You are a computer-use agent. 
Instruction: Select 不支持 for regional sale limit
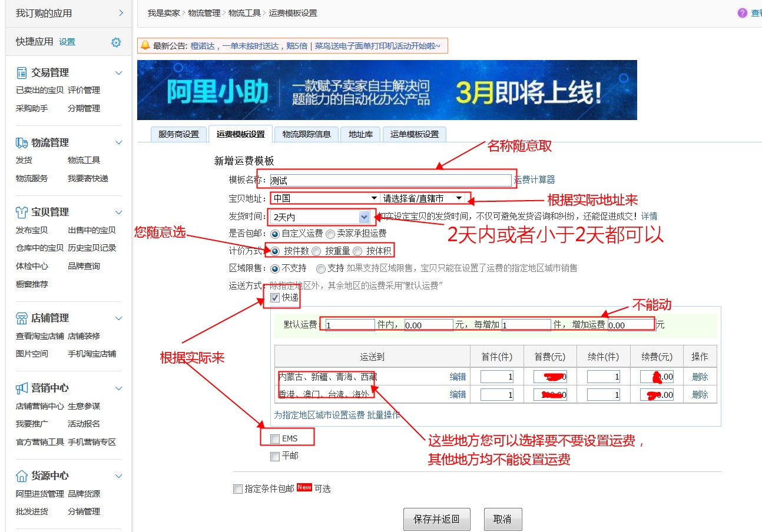(275, 269)
